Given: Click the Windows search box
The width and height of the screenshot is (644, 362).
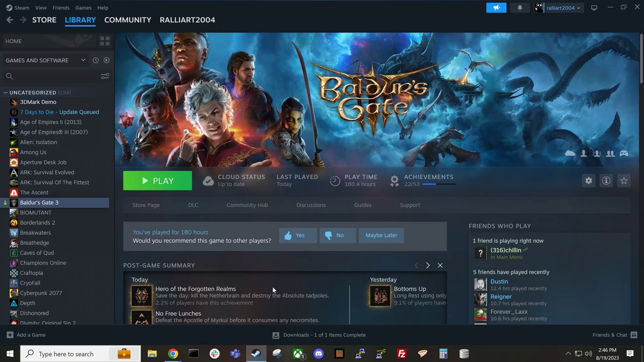Looking at the screenshot, I should pos(80,354).
